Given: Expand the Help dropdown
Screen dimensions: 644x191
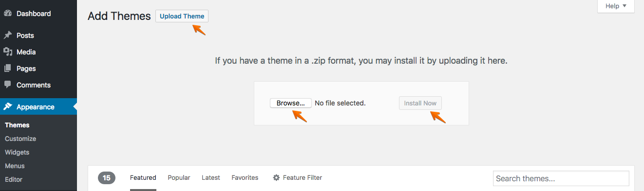Looking at the screenshot, I should coord(615,6).
